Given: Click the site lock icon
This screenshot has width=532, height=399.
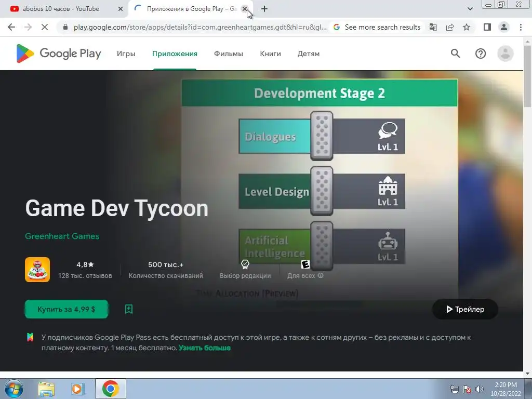Looking at the screenshot, I should 65,27.
